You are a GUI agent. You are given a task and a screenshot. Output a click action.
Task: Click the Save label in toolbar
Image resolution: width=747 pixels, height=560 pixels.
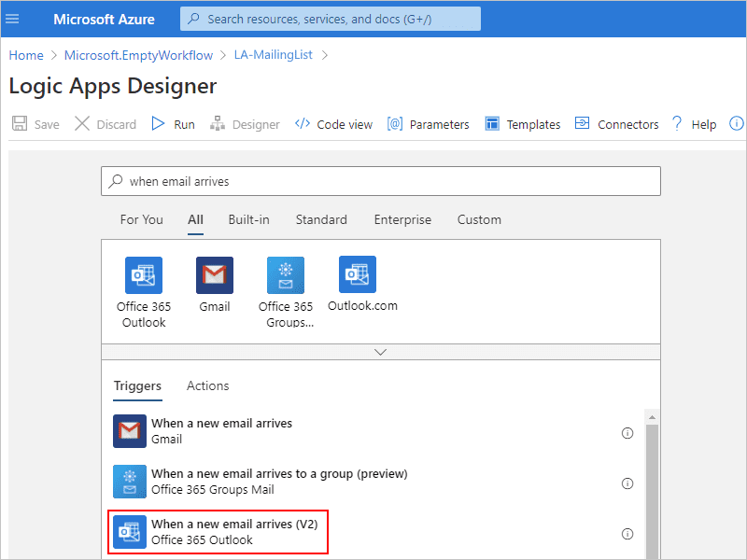[47, 124]
